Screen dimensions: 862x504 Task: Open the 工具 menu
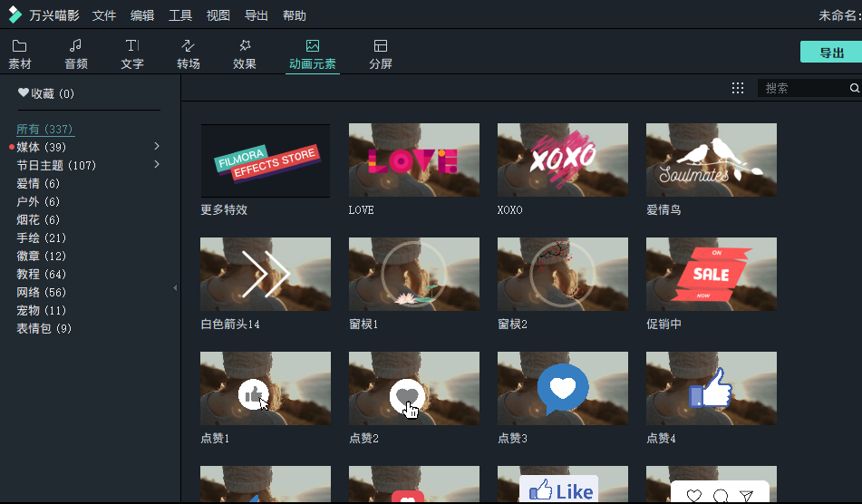coord(180,15)
